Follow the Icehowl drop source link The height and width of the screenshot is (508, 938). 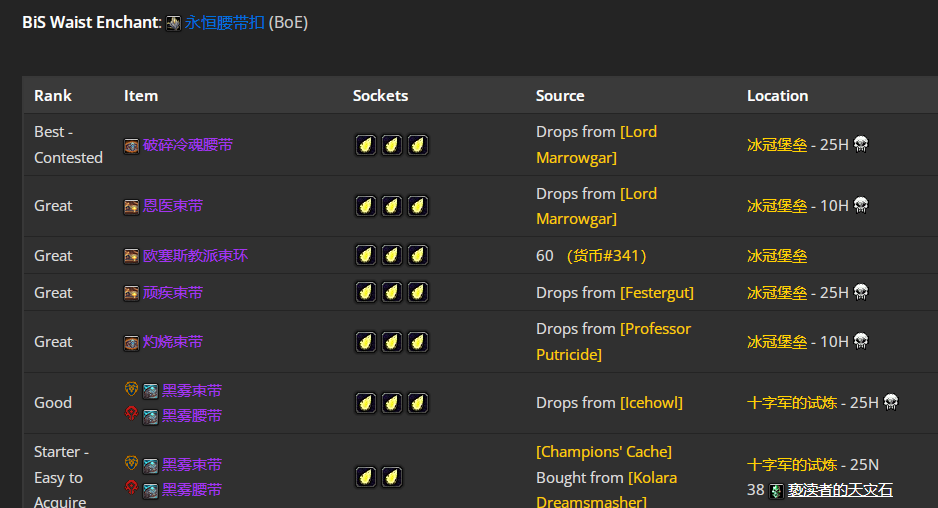[651, 403]
